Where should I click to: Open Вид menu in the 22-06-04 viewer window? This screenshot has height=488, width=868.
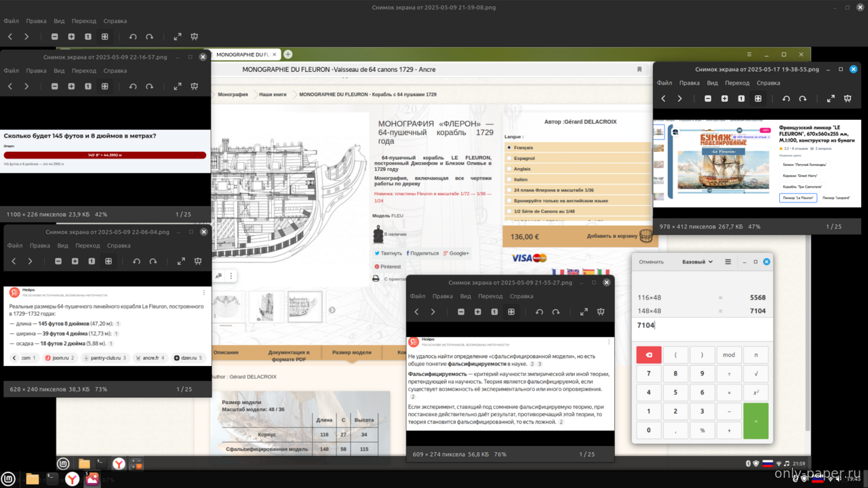pos(63,245)
